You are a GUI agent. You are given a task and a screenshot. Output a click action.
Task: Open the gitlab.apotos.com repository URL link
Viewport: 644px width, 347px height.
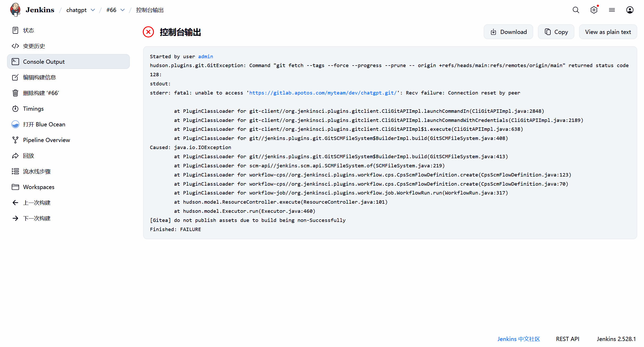(x=323, y=93)
